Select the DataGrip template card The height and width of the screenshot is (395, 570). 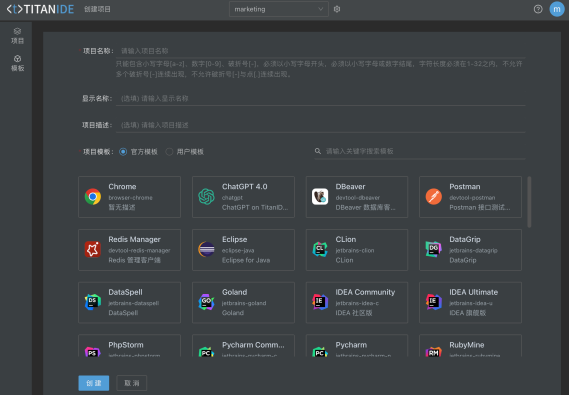[470, 250]
